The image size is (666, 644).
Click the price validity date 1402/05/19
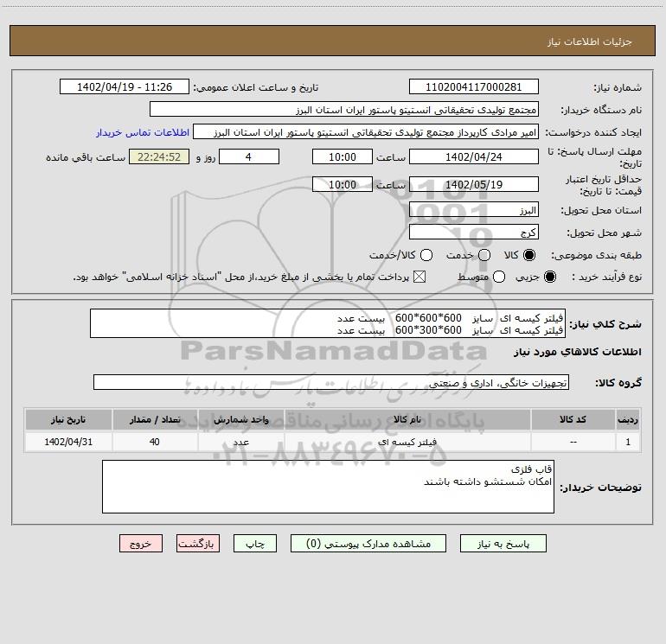point(474,184)
